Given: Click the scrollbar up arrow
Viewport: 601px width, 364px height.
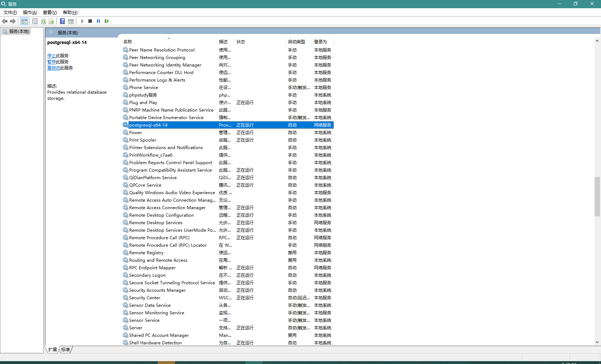Looking at the screenshot, I should pyautogui.click(x=597, y=41).
